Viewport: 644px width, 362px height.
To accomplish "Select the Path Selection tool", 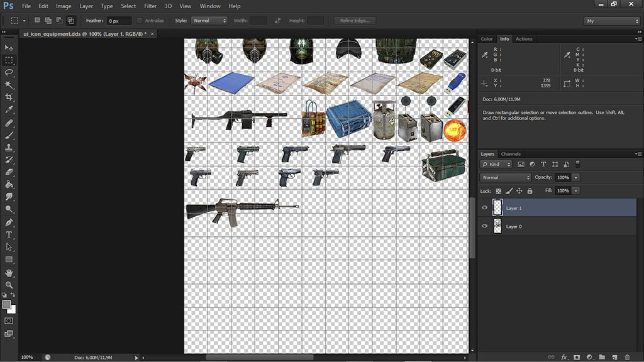I will pyautogui.click(x=9, y=247).
